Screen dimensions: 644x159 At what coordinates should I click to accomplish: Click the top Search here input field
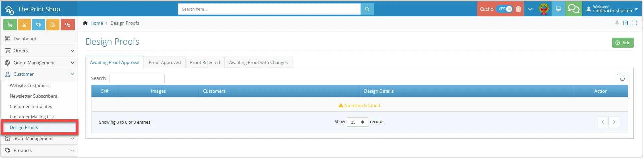click(x=269, y=9)
